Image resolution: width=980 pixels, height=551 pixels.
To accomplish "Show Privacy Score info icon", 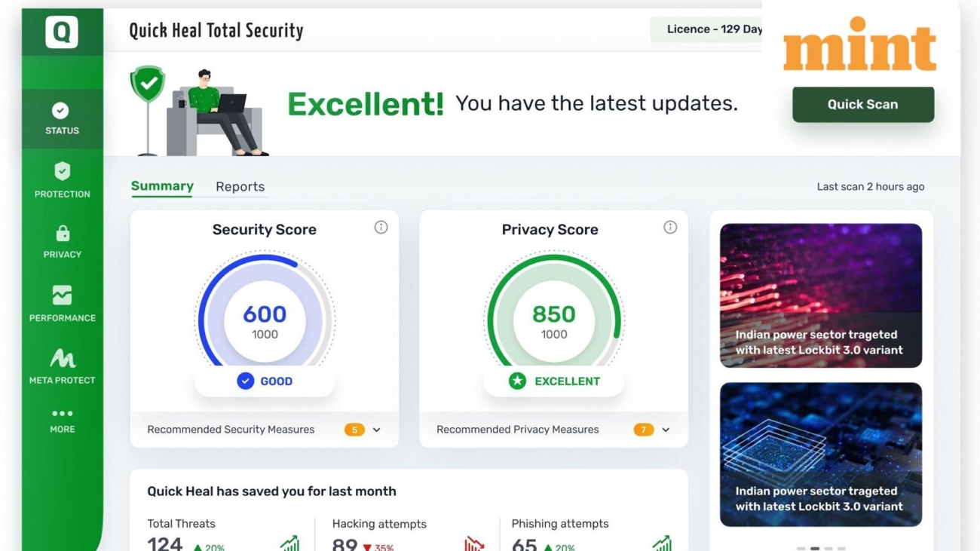I will 670,227.
